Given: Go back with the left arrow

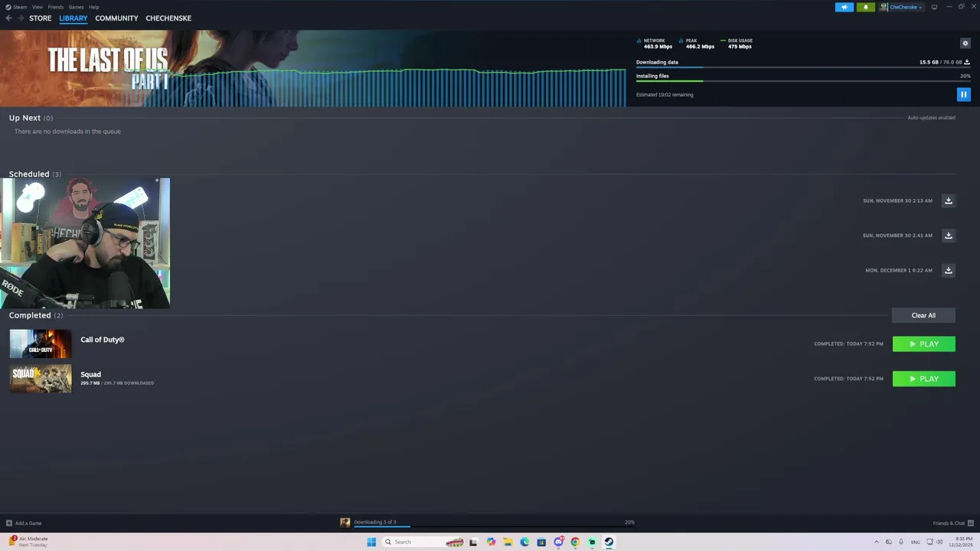Looking at the screenshot, I should (8, 18).
